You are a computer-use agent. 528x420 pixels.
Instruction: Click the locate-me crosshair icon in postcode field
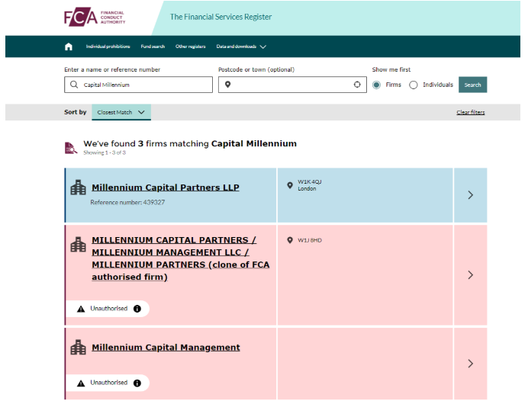356,85
